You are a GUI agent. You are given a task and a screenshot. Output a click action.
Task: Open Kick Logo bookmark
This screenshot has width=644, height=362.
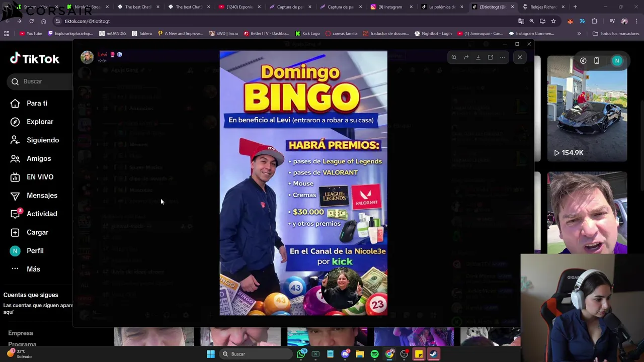pyautogui.click(x=307, y=34)
